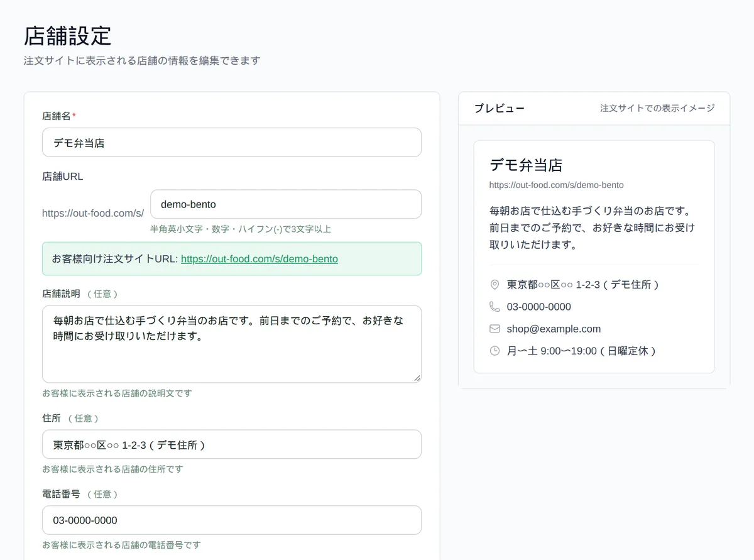This screenshot has width=754, height=560.
Task: Click the preview URL text under store name
Action: tap(557, 185)
